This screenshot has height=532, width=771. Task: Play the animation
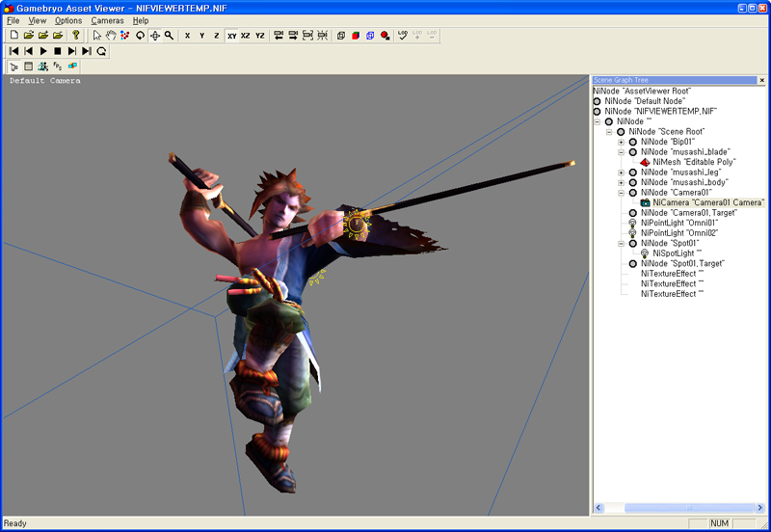pos(43,51)
